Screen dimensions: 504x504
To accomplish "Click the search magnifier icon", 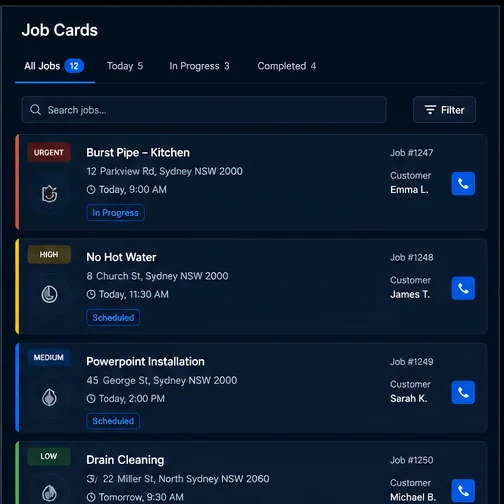I will [x=35, y=110].
